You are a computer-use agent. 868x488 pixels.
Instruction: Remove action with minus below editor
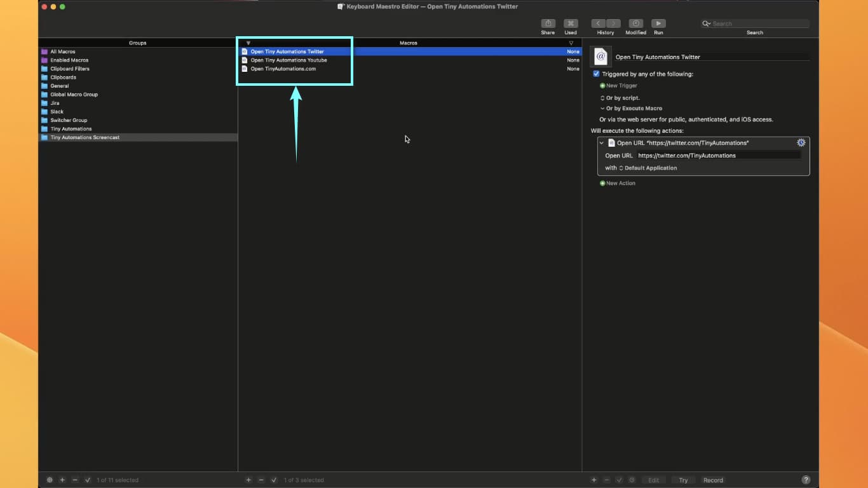[607, 480]
